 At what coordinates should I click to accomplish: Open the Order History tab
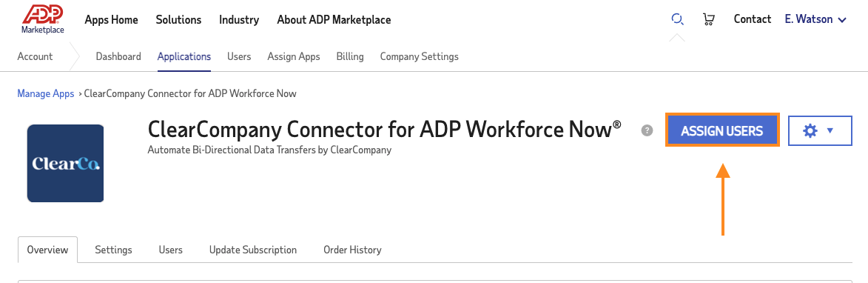click(353, 250)
